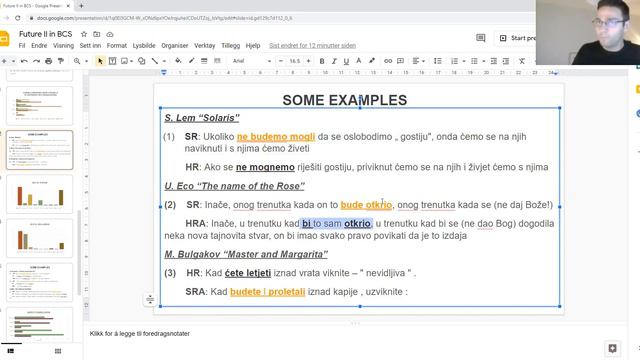Click the new slide plus button
This screenshot has height=360, width=640.
4,61
